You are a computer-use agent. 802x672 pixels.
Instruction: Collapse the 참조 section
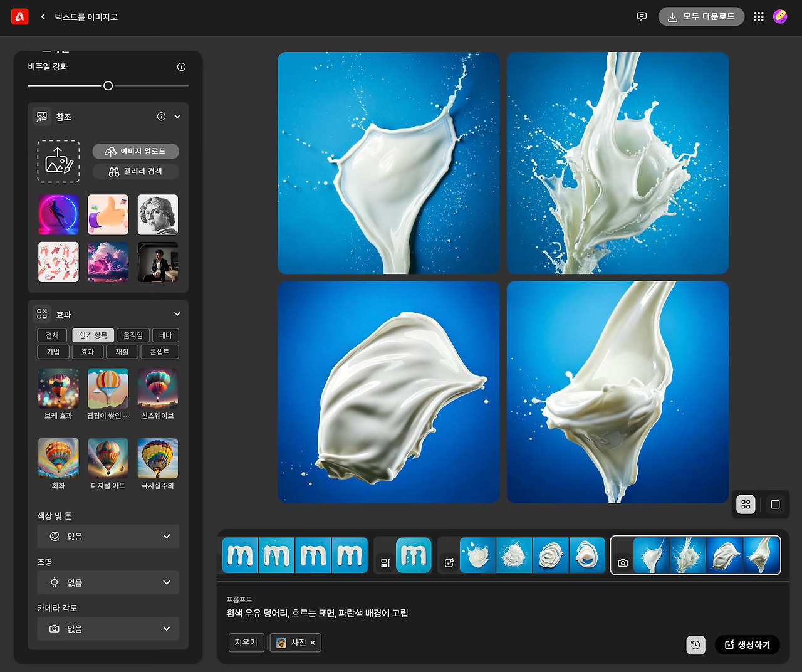(x=177, y=117)
